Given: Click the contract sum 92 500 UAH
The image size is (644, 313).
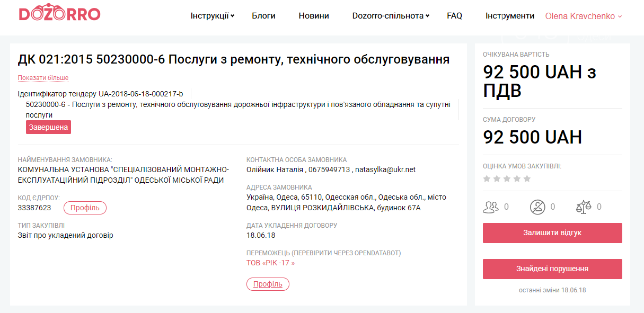Looking at the screenshot, I should point(533,137).
